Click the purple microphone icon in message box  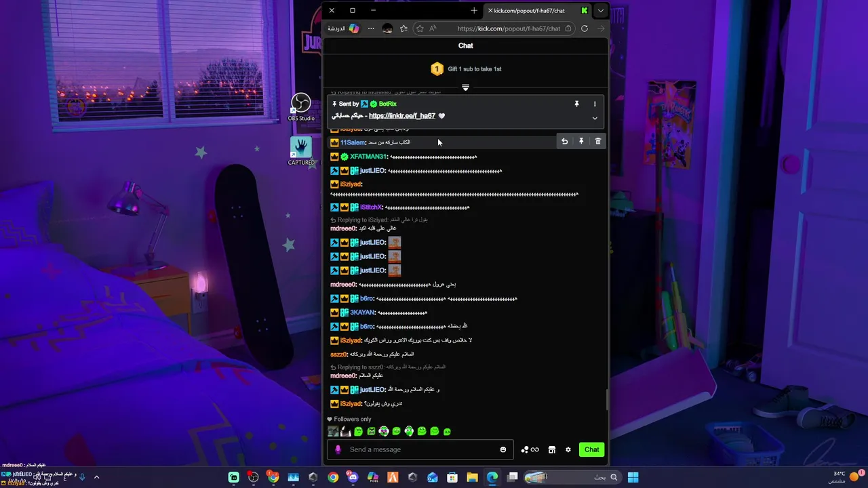click(x=338, y=449)
